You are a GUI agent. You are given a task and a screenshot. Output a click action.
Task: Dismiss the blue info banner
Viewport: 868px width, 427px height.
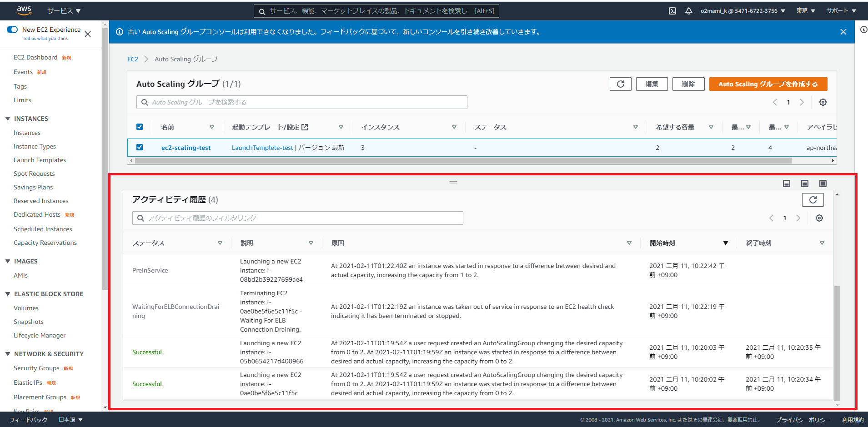pos(843,32)
